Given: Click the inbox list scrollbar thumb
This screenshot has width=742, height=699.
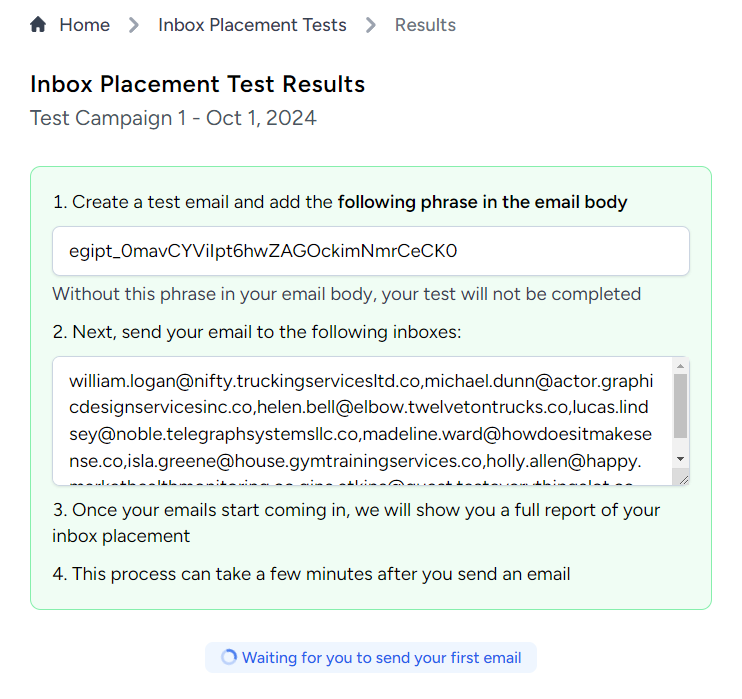Looking at the screenshot, I should [680, 406].
